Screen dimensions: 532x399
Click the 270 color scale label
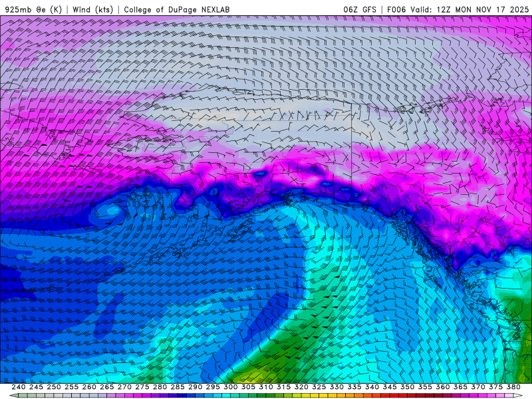pos(124,387)
